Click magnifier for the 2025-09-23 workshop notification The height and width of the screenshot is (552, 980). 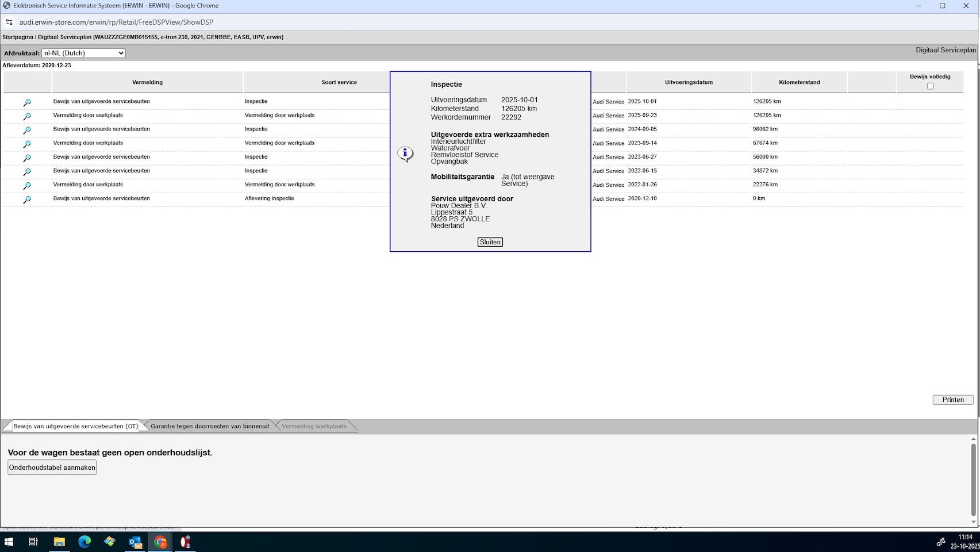(27, 116)
